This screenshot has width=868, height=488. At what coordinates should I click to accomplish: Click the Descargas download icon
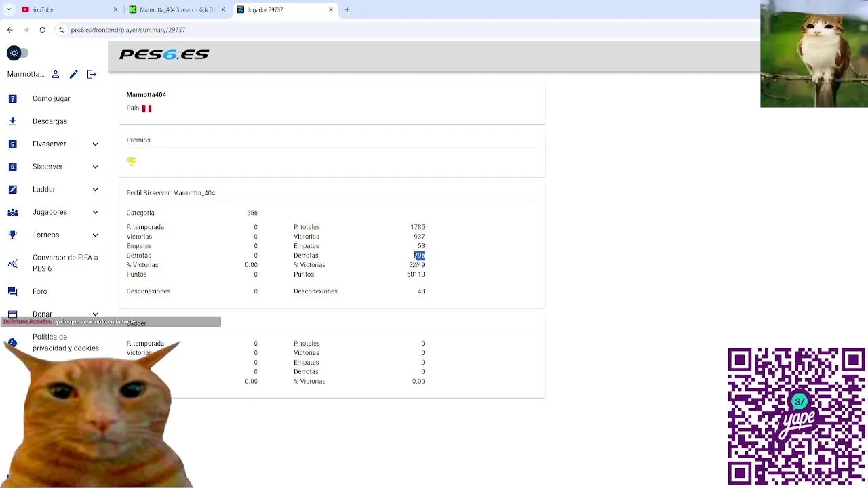coord(12,121)
